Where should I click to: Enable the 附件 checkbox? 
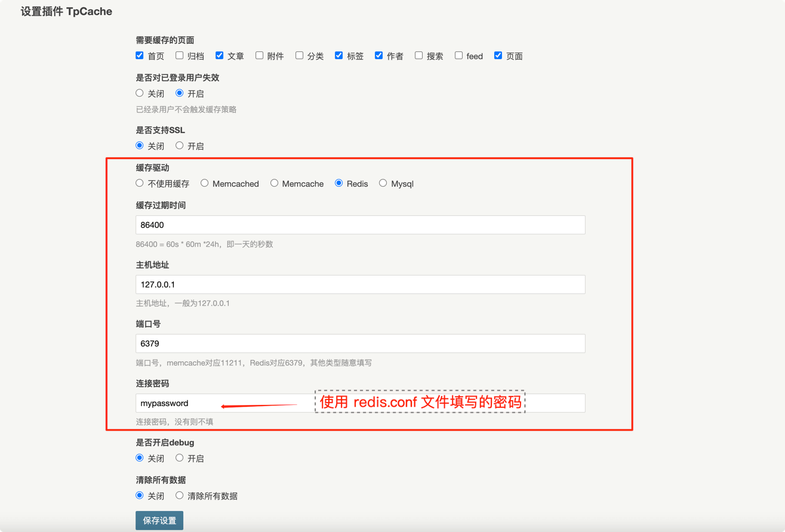pyautogui.click(x=259, y=55)
